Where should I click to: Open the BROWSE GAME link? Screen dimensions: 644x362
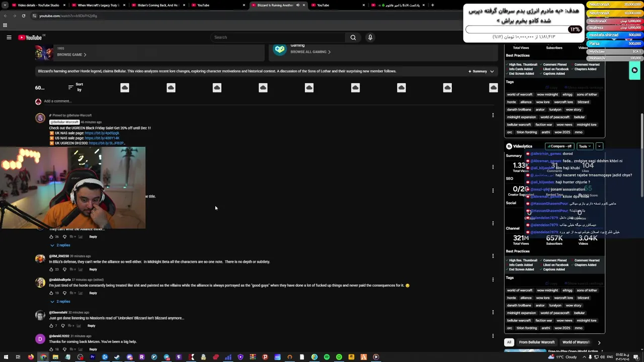coord(71,55)
